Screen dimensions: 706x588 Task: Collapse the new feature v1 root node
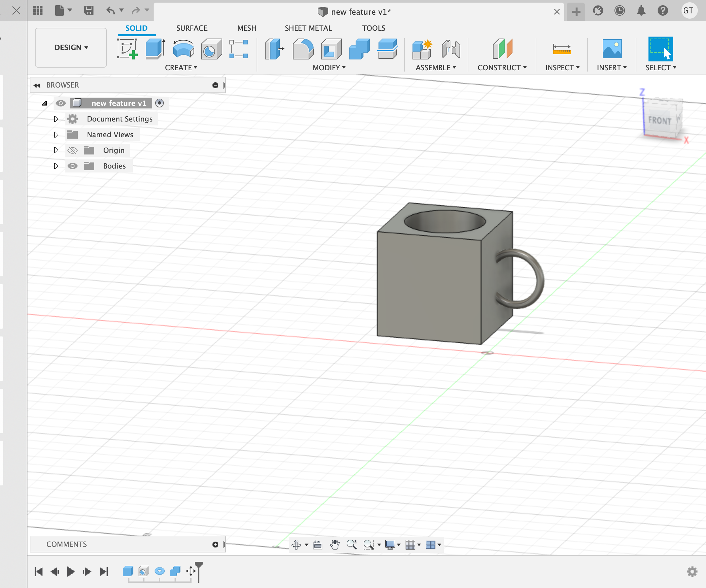[x=44, y=103]
